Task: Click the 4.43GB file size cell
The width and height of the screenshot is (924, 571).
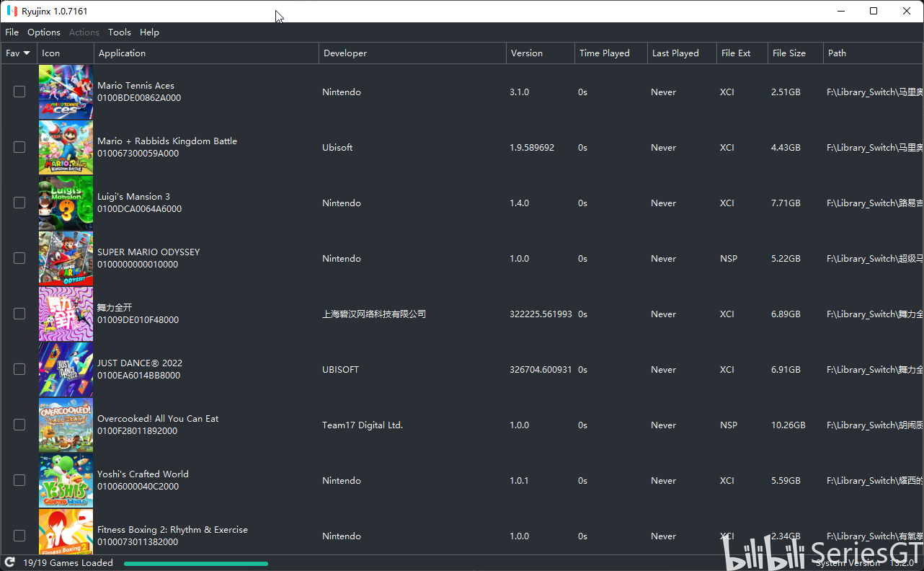Action: (786, 148)
